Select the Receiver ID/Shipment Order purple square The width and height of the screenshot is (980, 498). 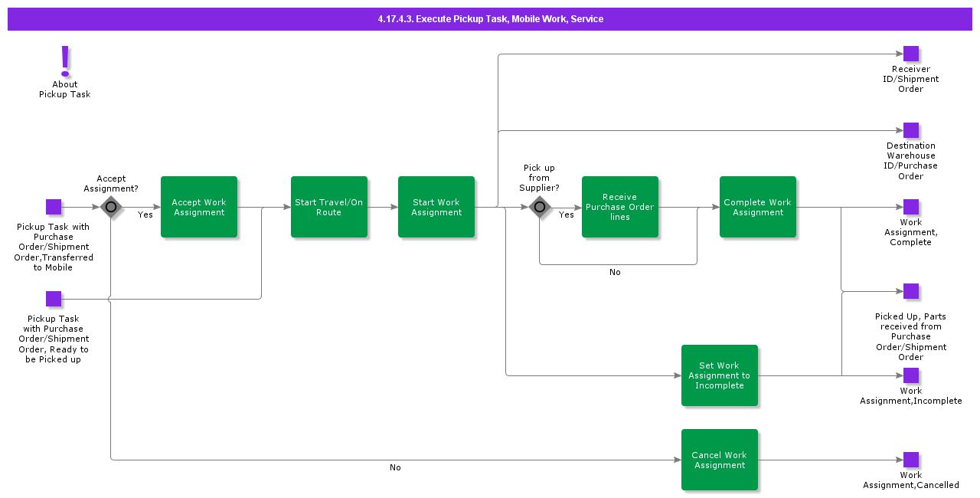(x=911, y=54)
